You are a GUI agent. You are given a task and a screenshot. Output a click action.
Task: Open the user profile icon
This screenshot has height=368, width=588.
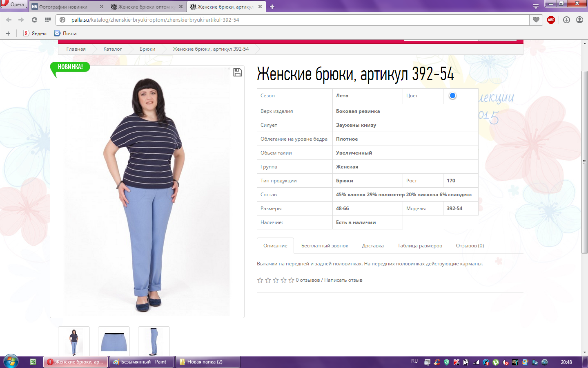click(x=579, y=20)
